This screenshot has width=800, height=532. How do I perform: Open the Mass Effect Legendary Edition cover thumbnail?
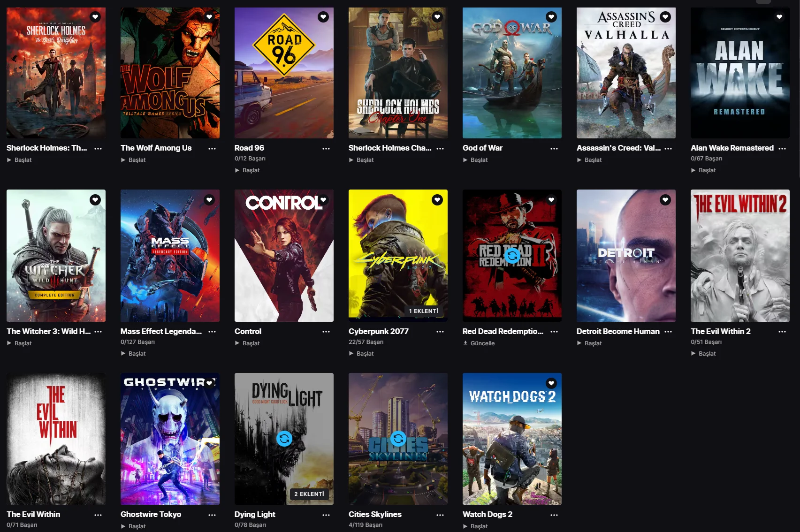point(170,256)
